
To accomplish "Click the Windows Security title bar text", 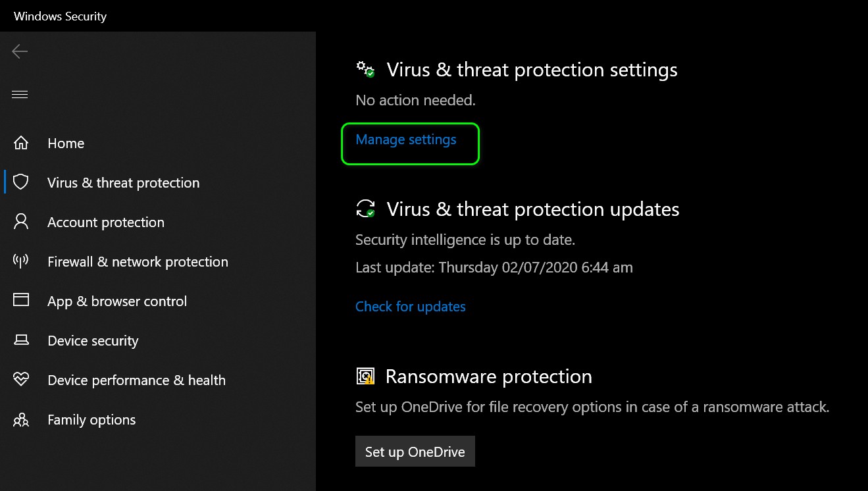I will (60, 16).
